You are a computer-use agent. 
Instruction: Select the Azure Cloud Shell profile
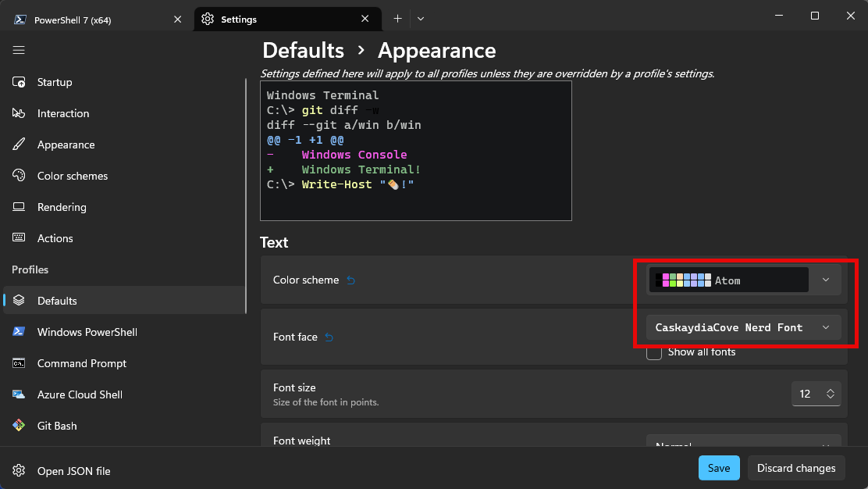coord(124,394)
